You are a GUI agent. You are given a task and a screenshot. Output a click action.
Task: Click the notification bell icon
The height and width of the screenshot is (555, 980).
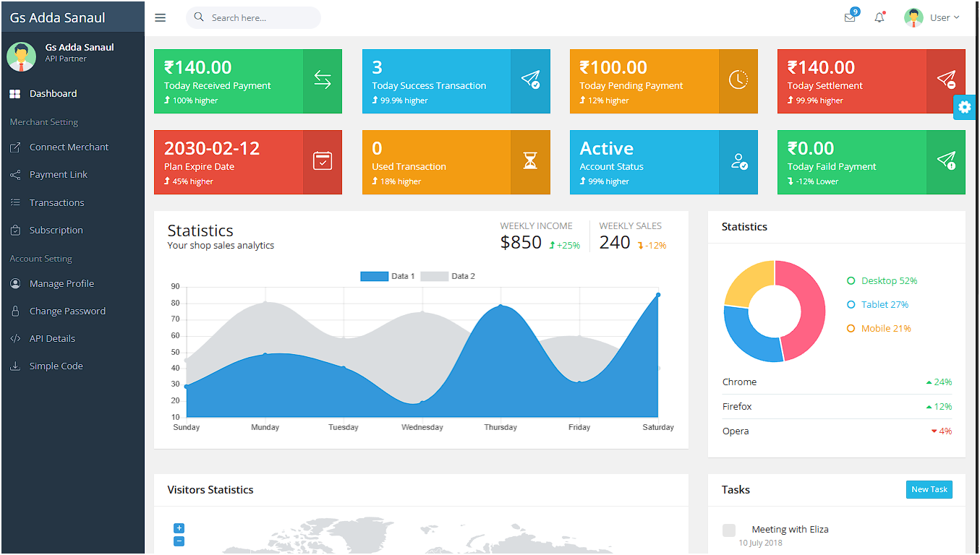click(879, 18)
